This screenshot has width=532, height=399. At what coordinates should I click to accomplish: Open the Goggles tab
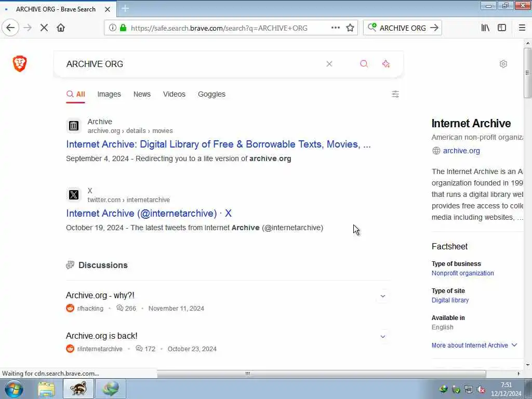pyautogui.click(x=212, y=94)
